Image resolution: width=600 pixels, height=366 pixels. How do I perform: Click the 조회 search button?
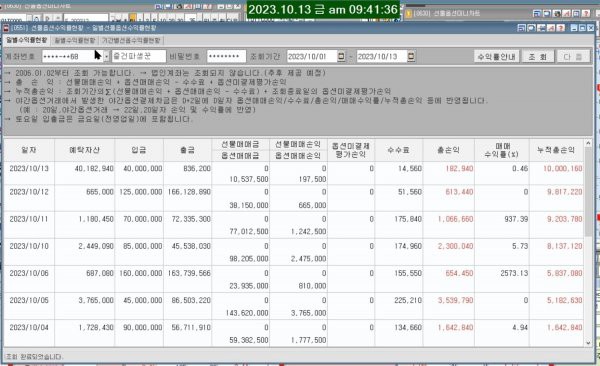pyautogui.click(x=538, y=57)
